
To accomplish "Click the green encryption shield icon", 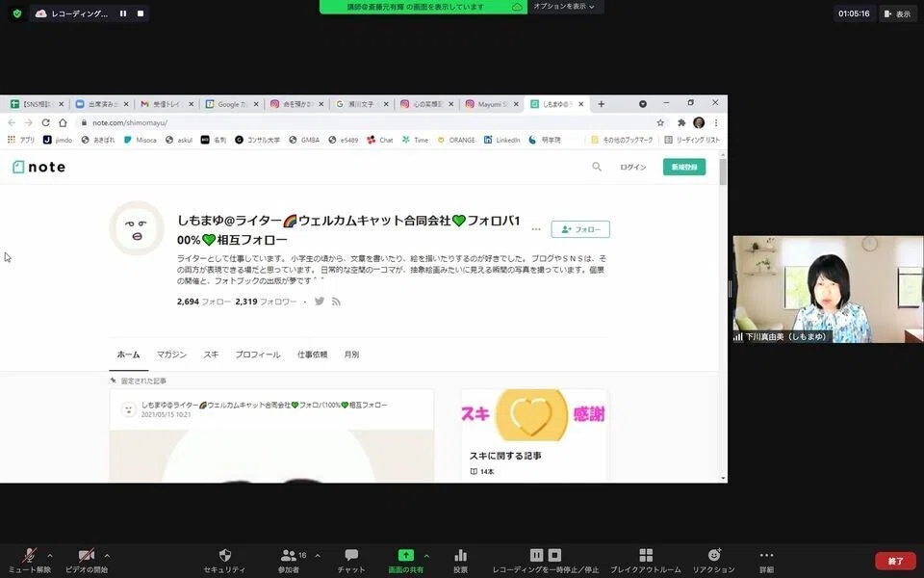I will click(x=17, y=13).
